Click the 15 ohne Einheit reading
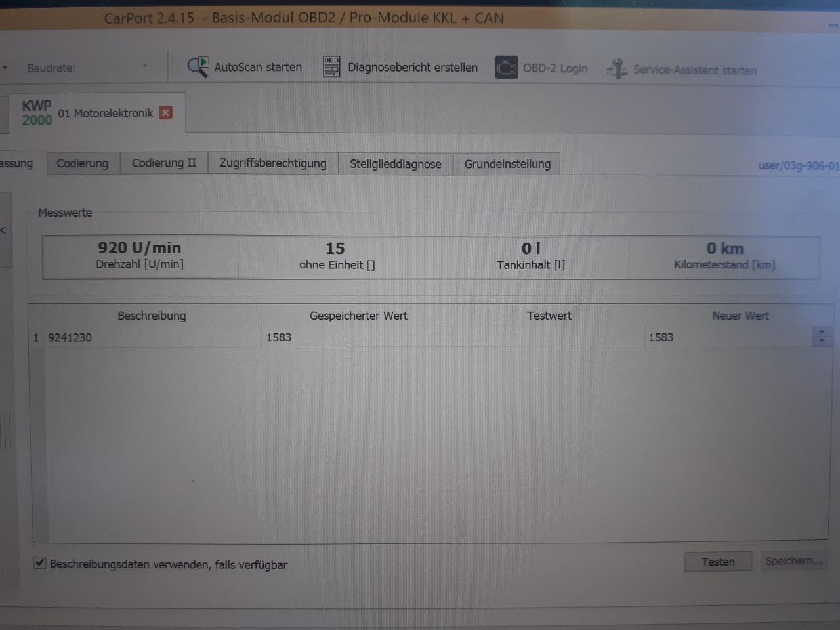 tap(336, 257)
